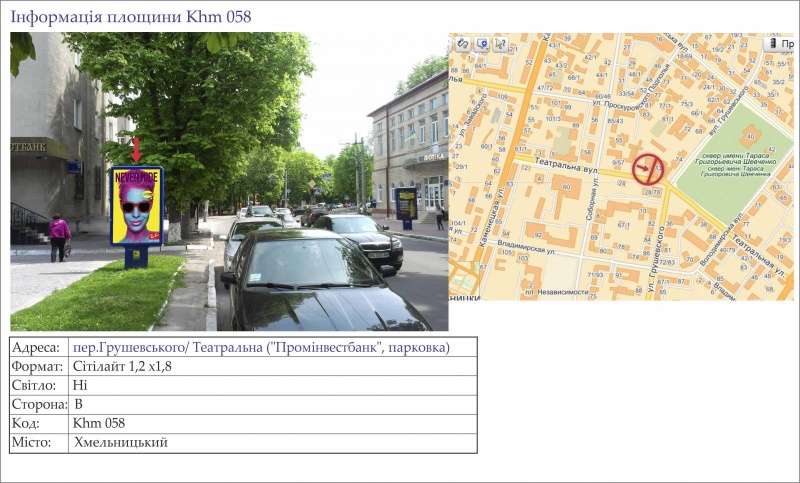Click the red arrow above the billboard

(136, 150)
